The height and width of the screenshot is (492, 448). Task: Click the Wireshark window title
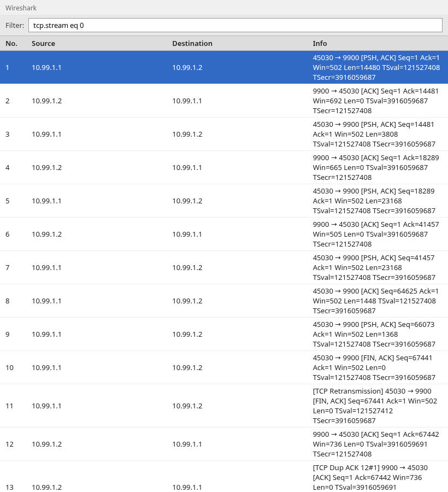tap(21, 8)
